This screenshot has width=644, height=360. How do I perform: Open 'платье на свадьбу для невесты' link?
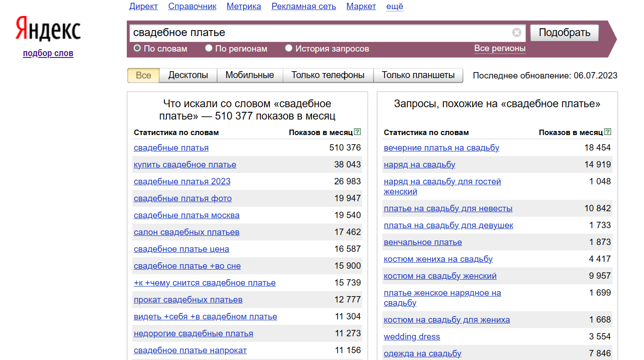(x=448, y=209)
